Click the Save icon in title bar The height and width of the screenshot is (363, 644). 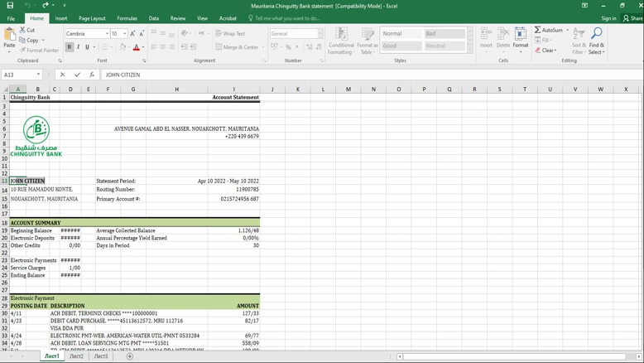[10, 6]
